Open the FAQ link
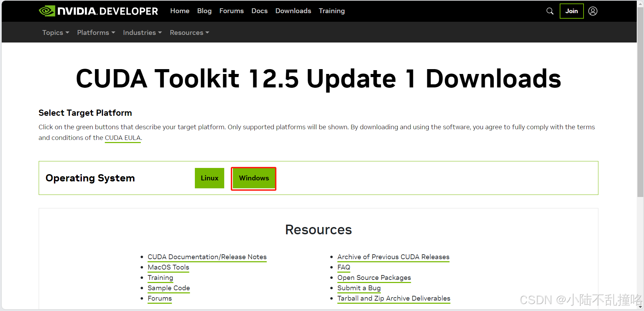Image resolution: width=644 pixels, height=311 pixels. (x=344, y=267)
